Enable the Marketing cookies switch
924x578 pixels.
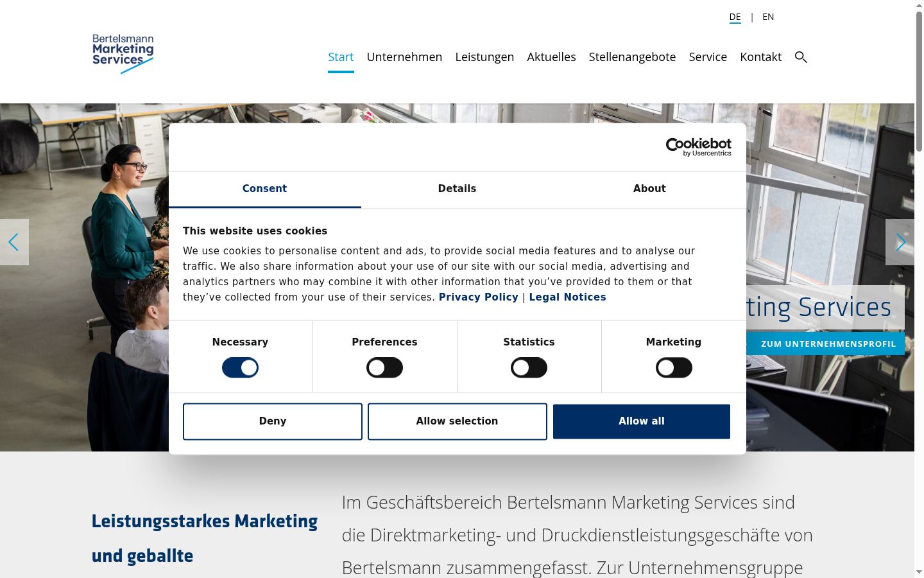(x=674, y=368)
